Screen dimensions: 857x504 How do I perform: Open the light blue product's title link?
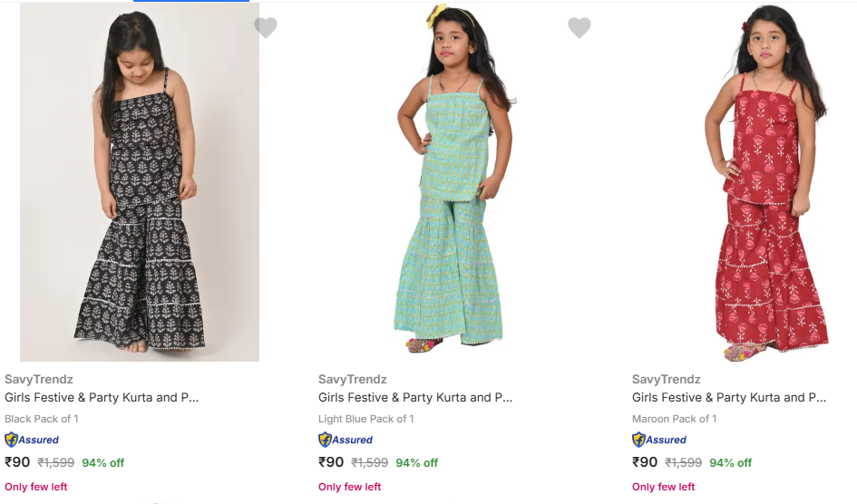[x=415, y=397]
